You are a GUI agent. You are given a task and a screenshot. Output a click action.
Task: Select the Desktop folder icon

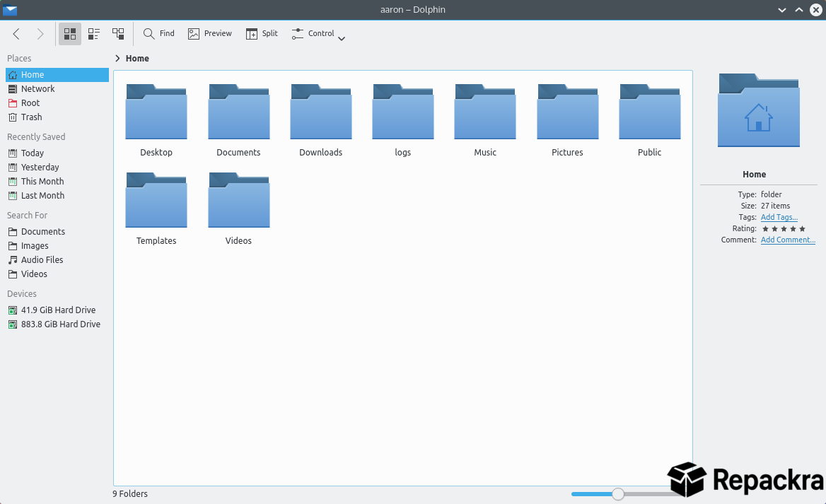(156, 112)
